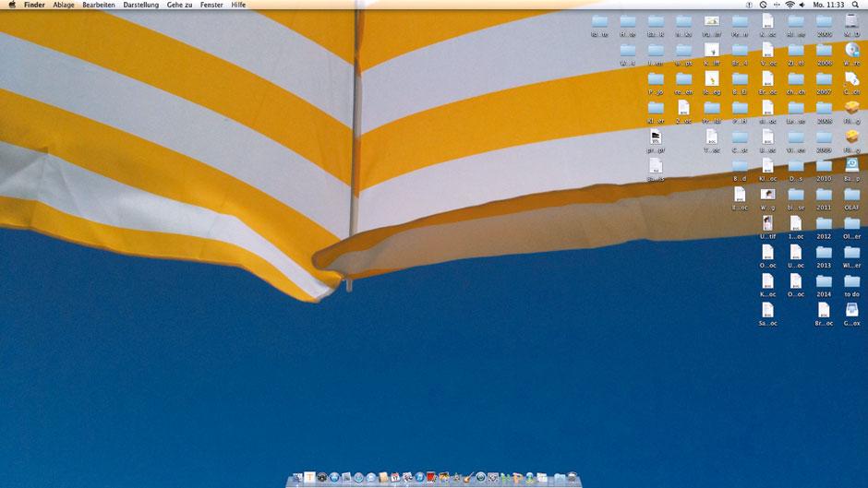Select the 2006 folder on desktop

825,54
